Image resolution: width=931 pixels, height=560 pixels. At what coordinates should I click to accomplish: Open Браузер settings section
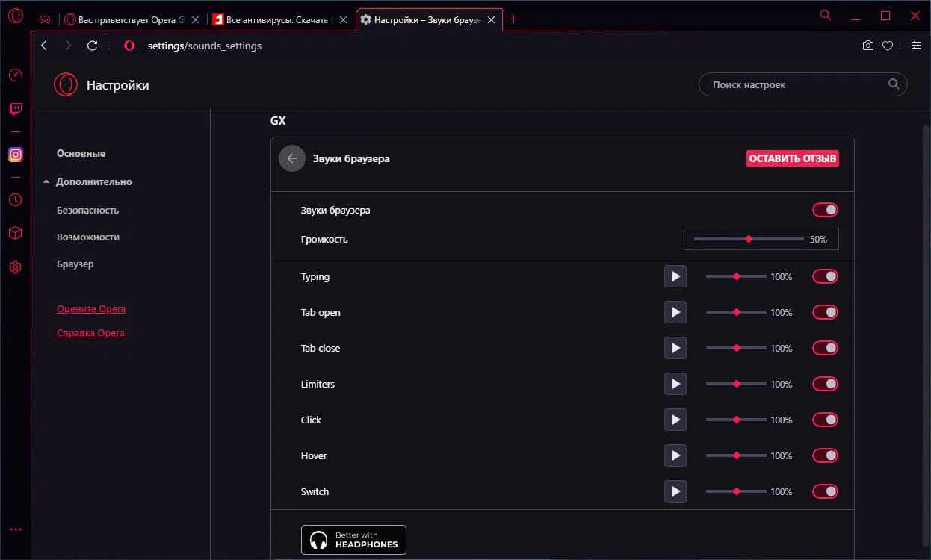pyautogui.click(x=75, y=264)
